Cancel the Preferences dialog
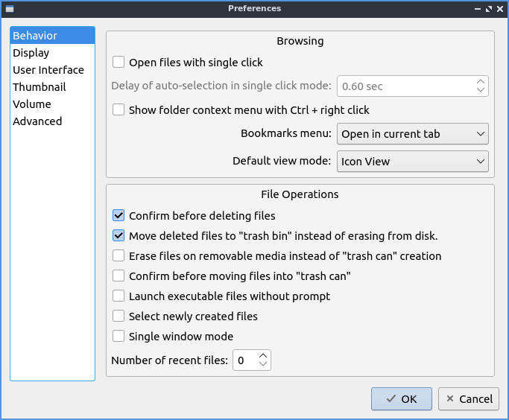 [x=469, y=399]
